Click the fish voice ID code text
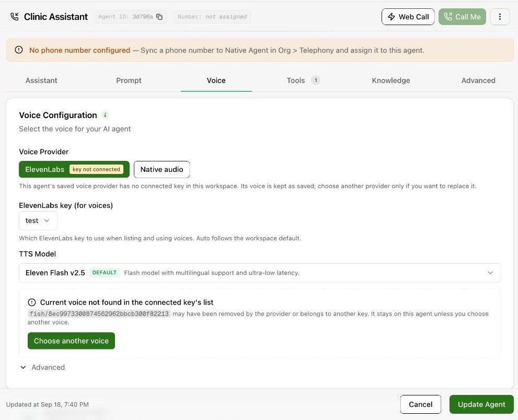This screenshot has height=420, width=518. [x=99, y=313]
